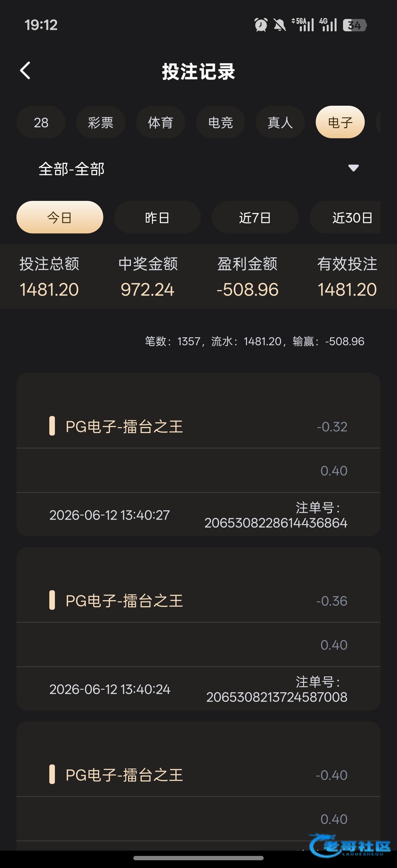Select the 真人 category tab
Image resolution: width=397 pixels, height=868 pixels.
[280, 122]
